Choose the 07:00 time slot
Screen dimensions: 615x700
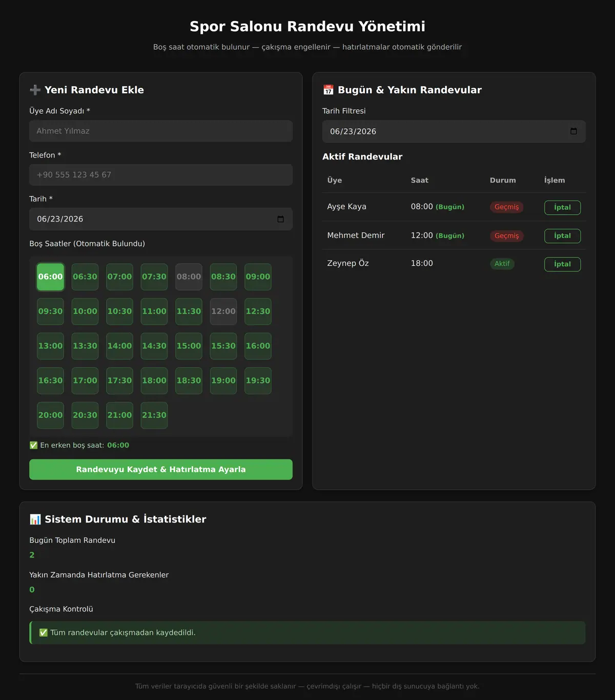point(119,277)
